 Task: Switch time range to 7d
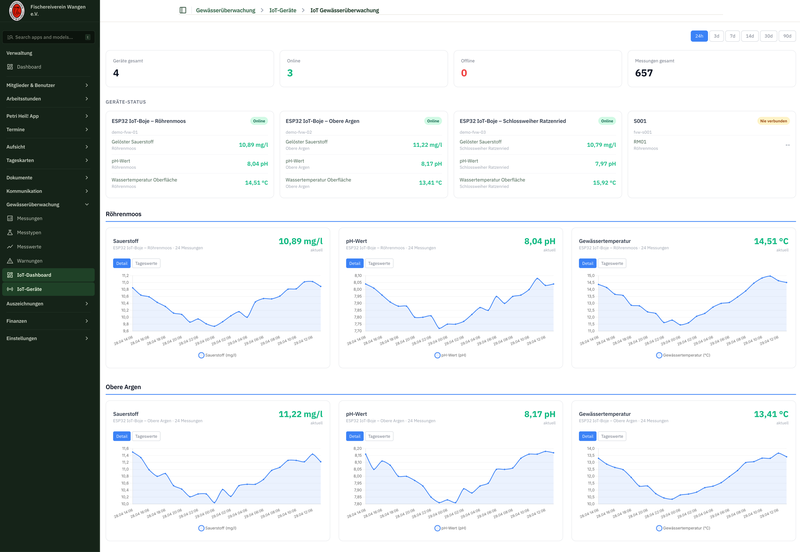[x=732, y=36]
